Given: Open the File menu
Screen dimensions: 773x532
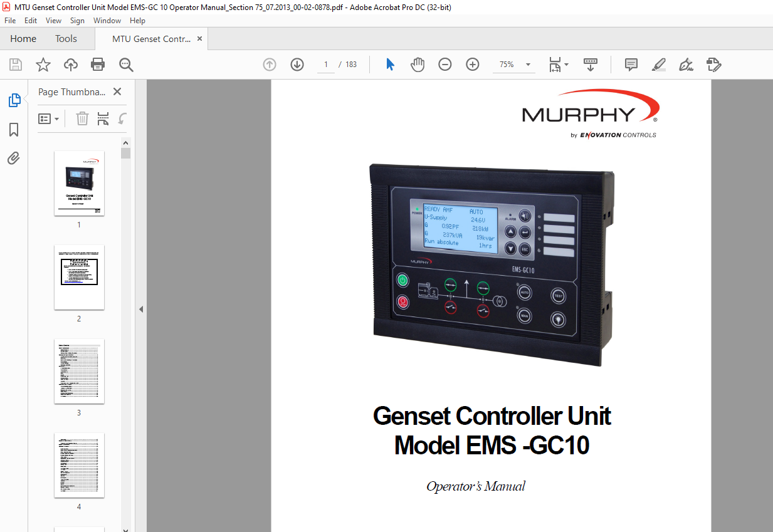Looking at the screenshot, I should (x=11, y=21).
